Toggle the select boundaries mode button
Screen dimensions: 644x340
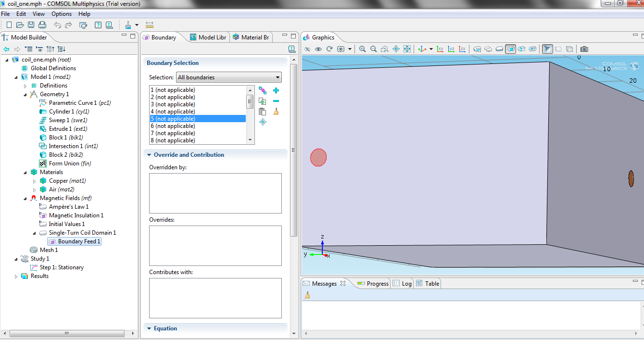coord(511,49)
